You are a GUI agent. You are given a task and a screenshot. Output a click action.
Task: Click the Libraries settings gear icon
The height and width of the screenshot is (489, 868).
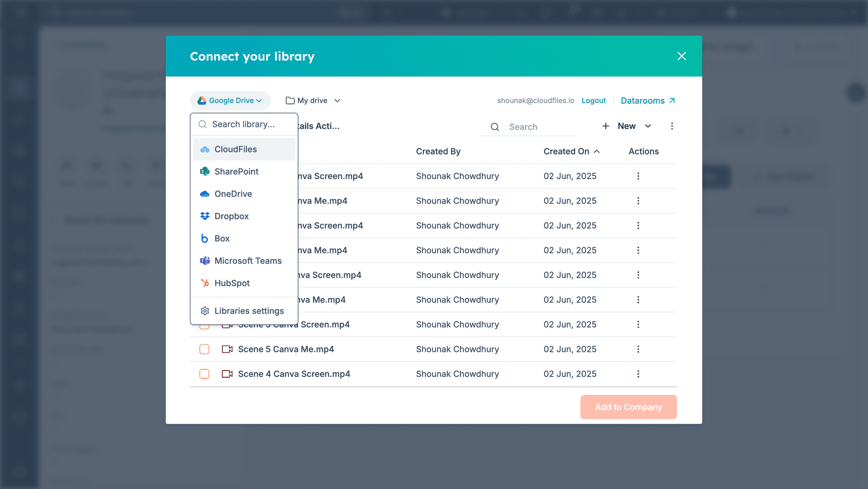[204, 311]
